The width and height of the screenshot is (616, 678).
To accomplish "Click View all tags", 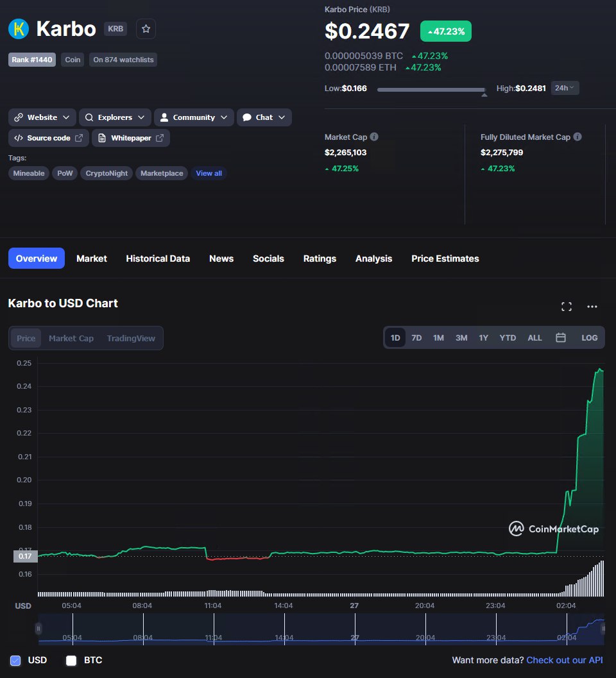I will pyautogui.click(x=209, y=173).
